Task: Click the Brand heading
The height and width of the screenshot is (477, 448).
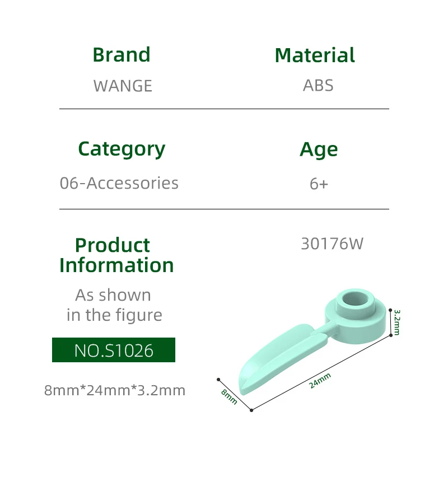Action: (122, 55)
